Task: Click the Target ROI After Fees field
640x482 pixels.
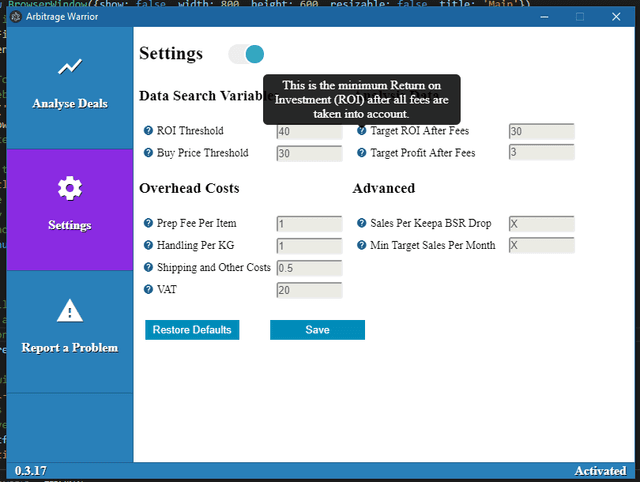Action: coord(542,131)
